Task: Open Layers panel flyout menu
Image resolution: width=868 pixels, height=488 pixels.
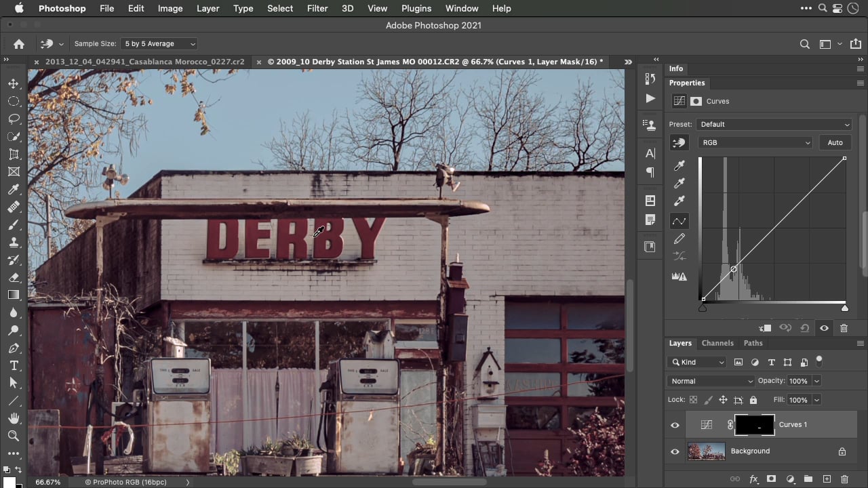Action: point(861,344)
